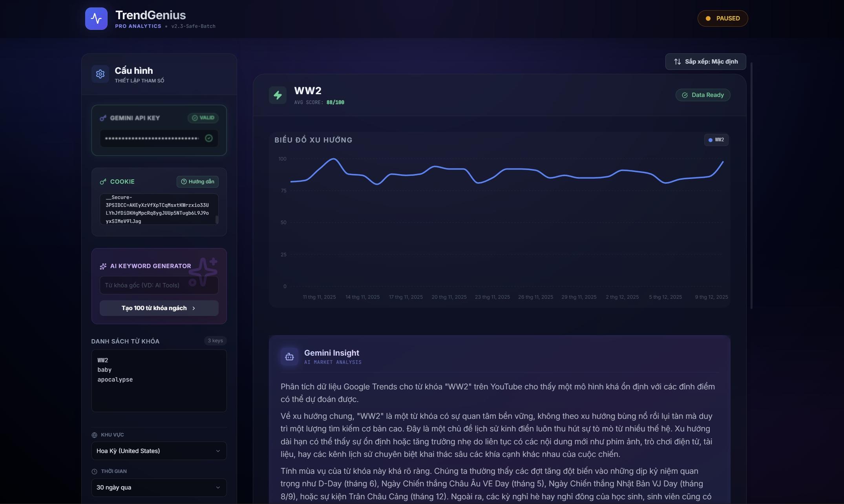Open the Khu vực region dropdown

pyautogui.click(x=159, y=451)
